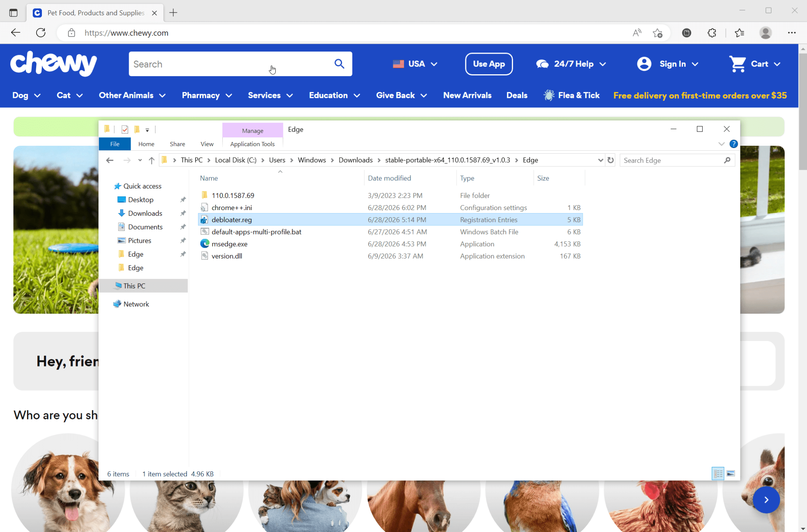Open the New Arrivals link

pos(467,96)
